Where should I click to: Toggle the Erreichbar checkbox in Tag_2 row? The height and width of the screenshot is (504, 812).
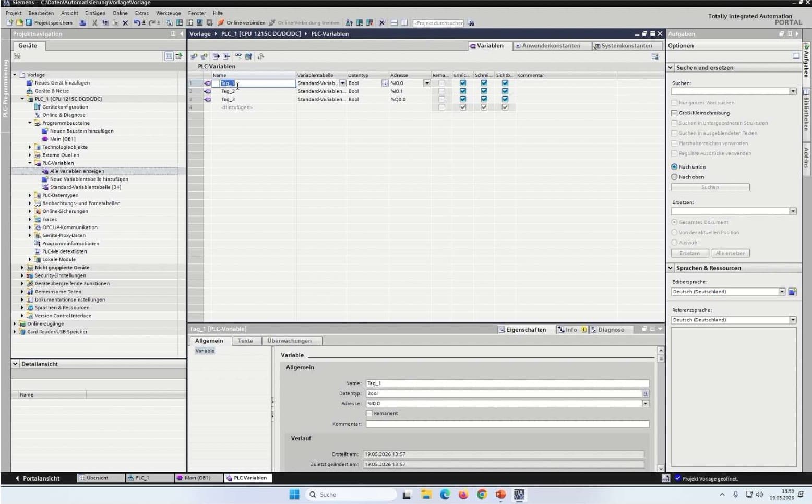coord(463,91)
